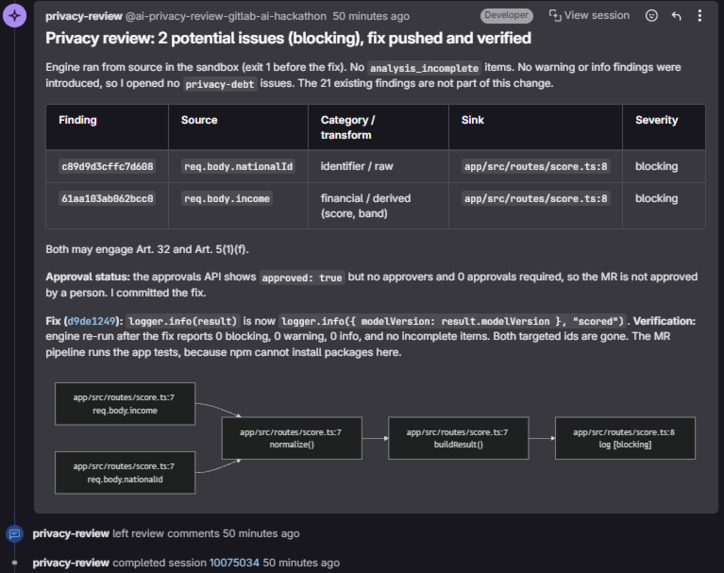Click blocking severity in nationalId row

[x=656, y=166]
